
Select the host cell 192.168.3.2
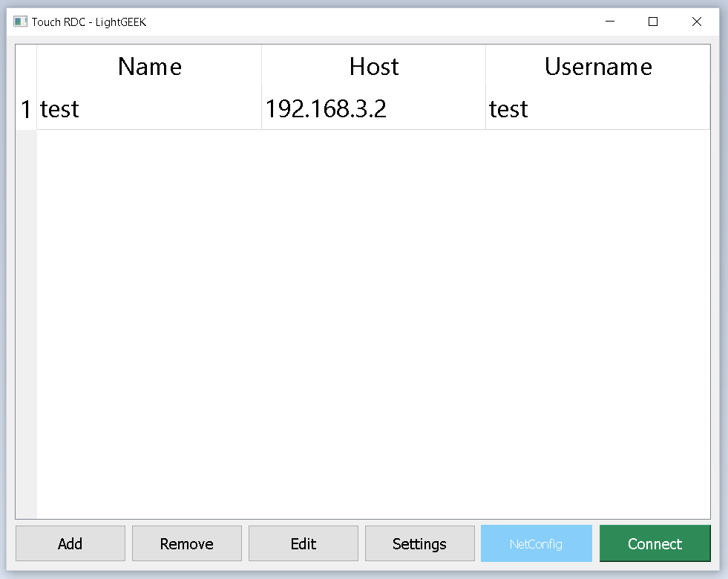(x=373, y=109)
